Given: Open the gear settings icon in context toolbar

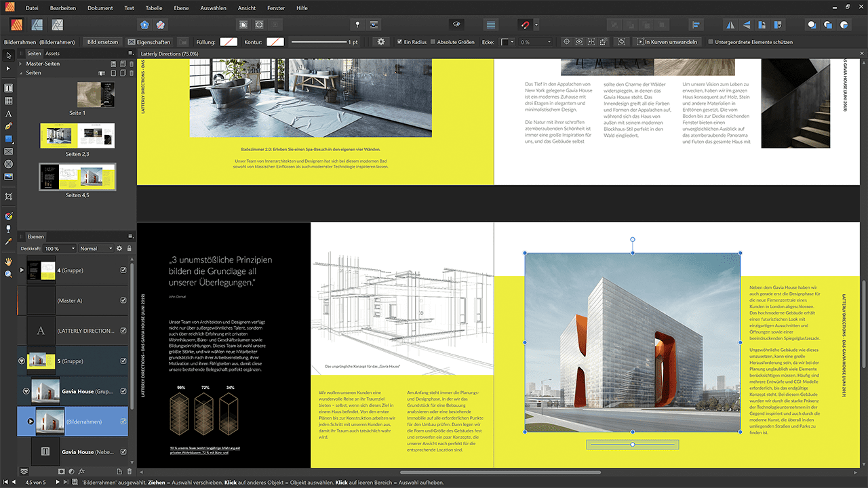Looking at the screenshot, I should pyautogui.click(x=381, y=42).
